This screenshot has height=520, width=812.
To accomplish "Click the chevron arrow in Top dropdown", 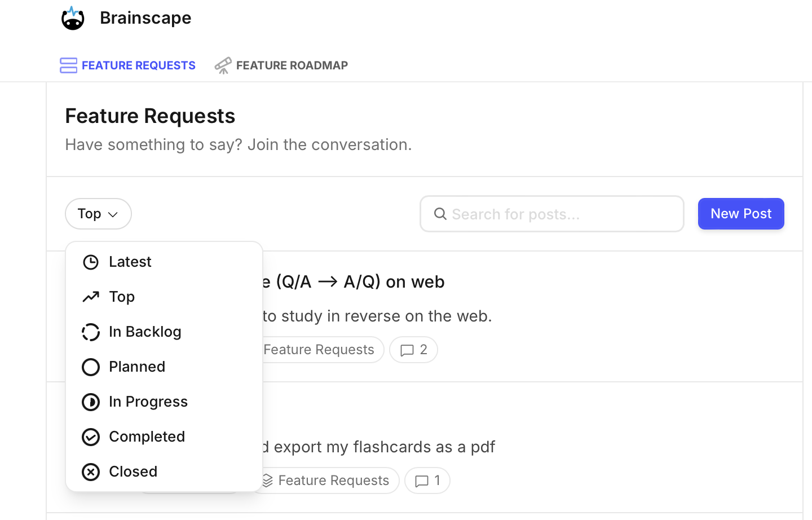I will 113,214.
